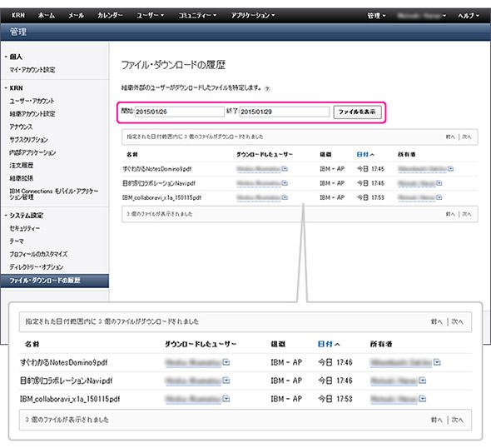Open business card icon beside first downloader name
The height and width of the screenshot is (448, 491).
coord(285,169)
